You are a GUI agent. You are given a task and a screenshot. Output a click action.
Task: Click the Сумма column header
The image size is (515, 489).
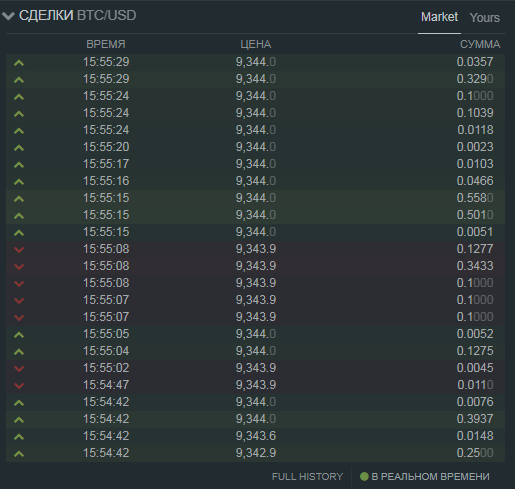[x=480, y=44]
